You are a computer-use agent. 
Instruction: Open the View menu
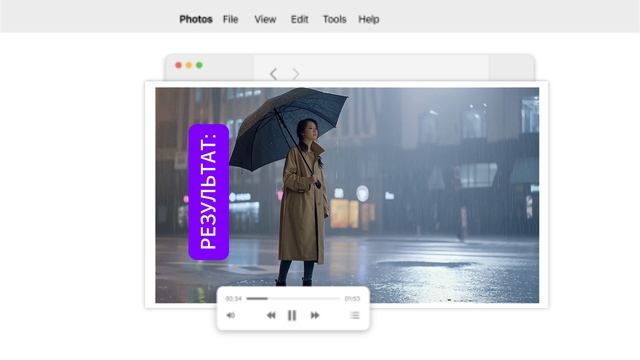[x=265, y=19]
